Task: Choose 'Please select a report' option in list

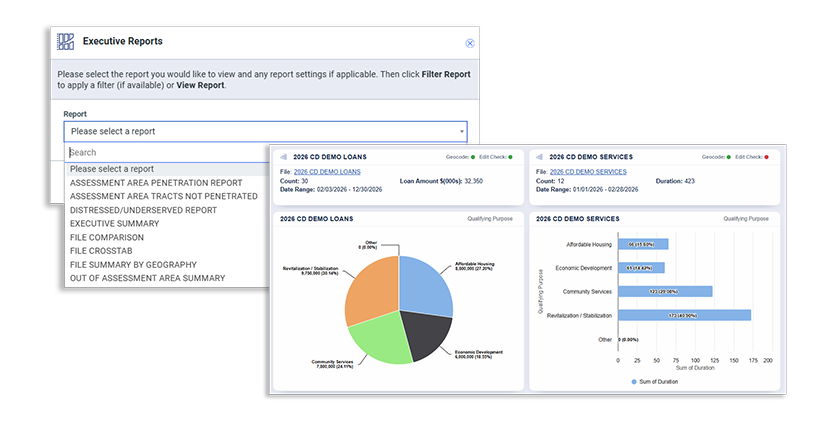Action: point(112,169)
